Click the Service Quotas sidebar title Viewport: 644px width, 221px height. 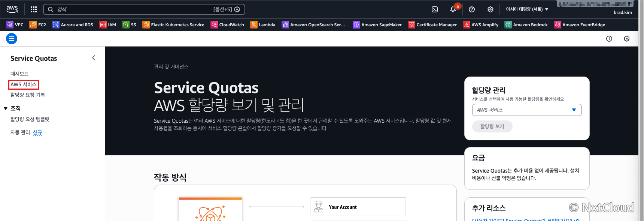coord(34,59)
